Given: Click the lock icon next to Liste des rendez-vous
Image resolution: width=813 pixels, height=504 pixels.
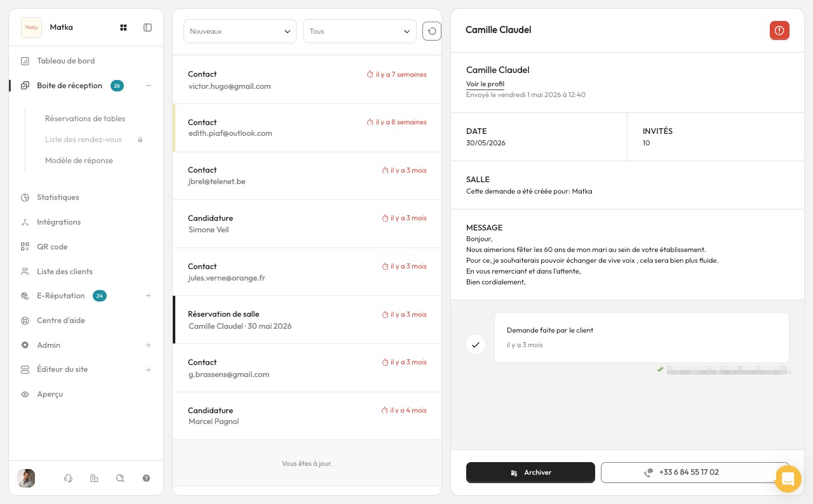Looking at the screenshot, I should (140, 140).
